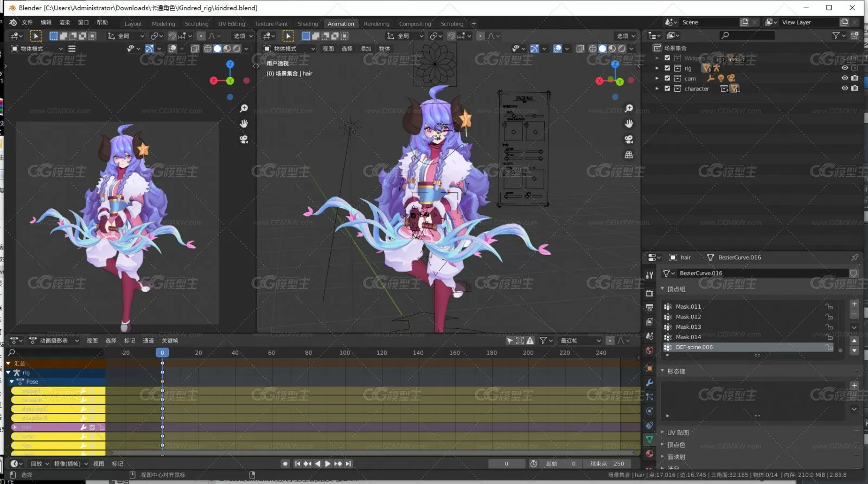Toggle the auto keying record button
The width and height of the screenshot is (868, 484).
tap(285, 464)
